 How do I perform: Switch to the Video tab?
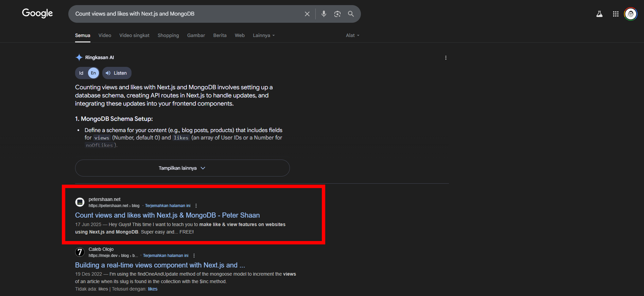point(105,35)
